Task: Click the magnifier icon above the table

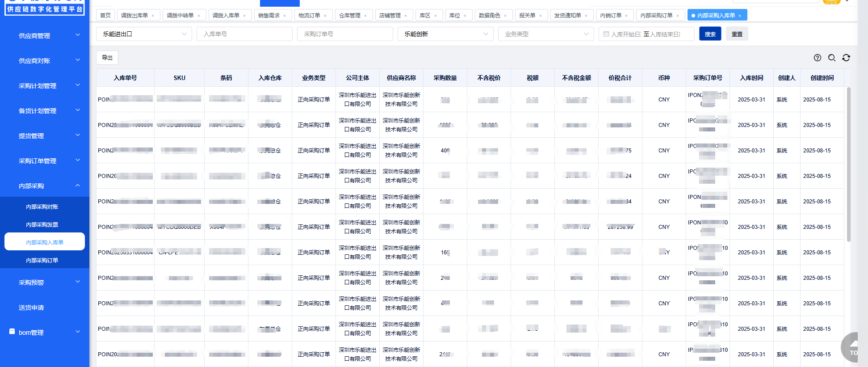Action: pos(831,58)
